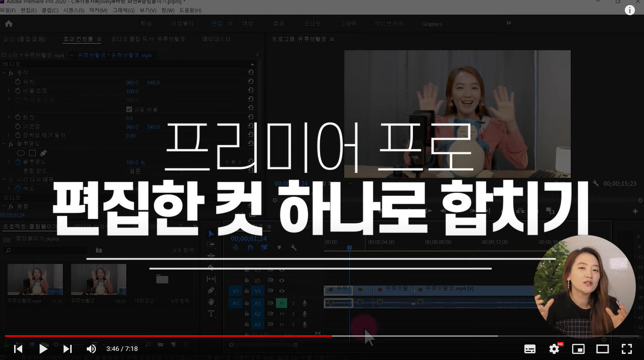Viewport: 644px width, 360px height.
Task: Select the Slip tool
Action: tap(211, 279)
